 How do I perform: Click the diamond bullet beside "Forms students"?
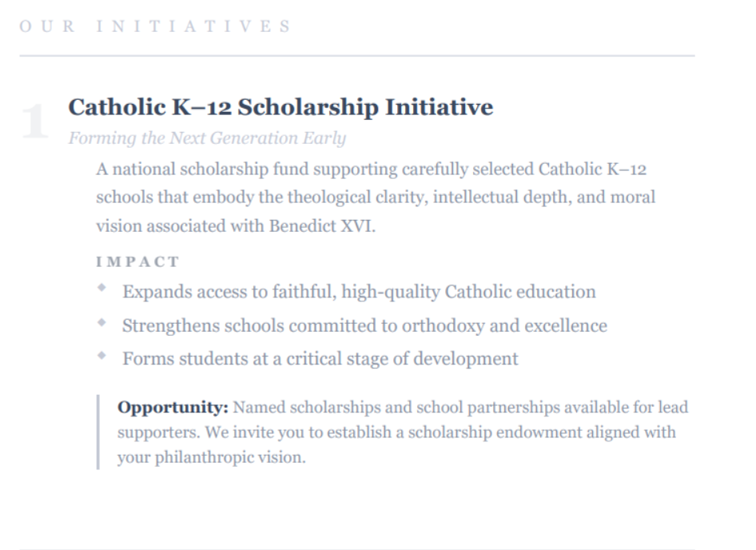[101, 357]
